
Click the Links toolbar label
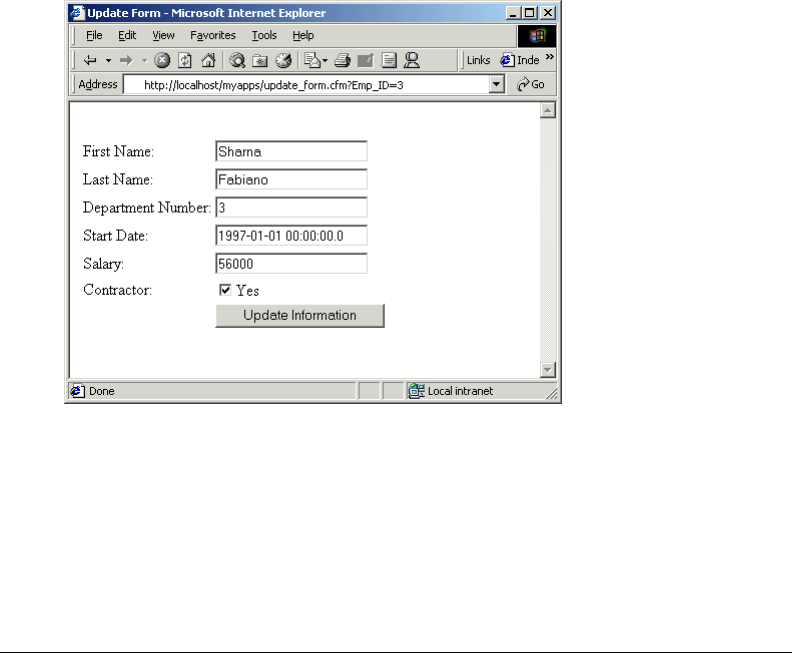point(478,60)
